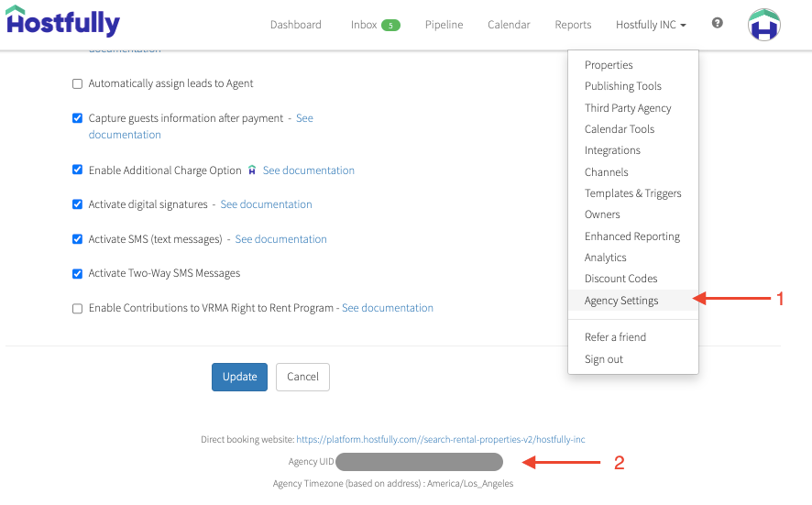Viewport: 812px width, 505px height.
Task: Select Agency Settings from the menu
Action: (x=621, y=301)
